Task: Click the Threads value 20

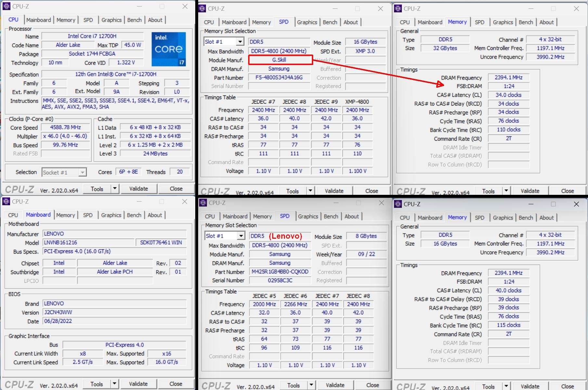Action: tap(180, 172)
